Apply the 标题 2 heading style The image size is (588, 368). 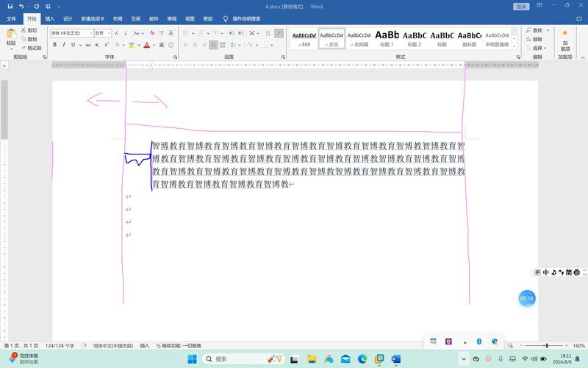tap(415, 38)
